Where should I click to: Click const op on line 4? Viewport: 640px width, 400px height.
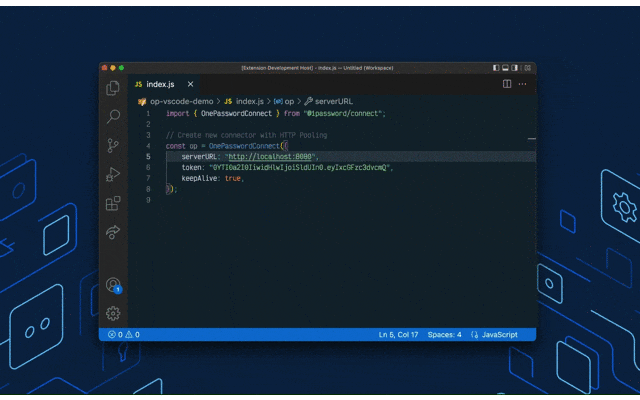[181, 146]
